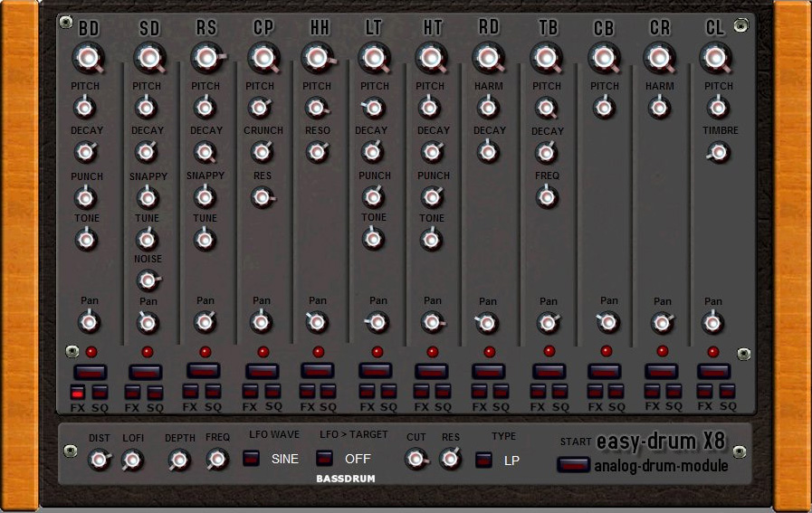The image size is (812, 513).
Task: Click the TB FREQ knob
Action: (x=547, y=197)
